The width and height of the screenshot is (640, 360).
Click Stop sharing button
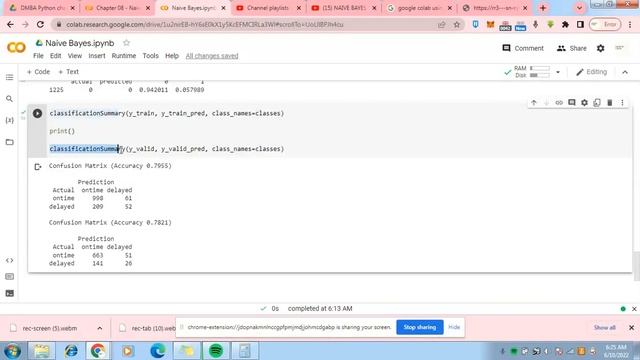tap(420, 327)
